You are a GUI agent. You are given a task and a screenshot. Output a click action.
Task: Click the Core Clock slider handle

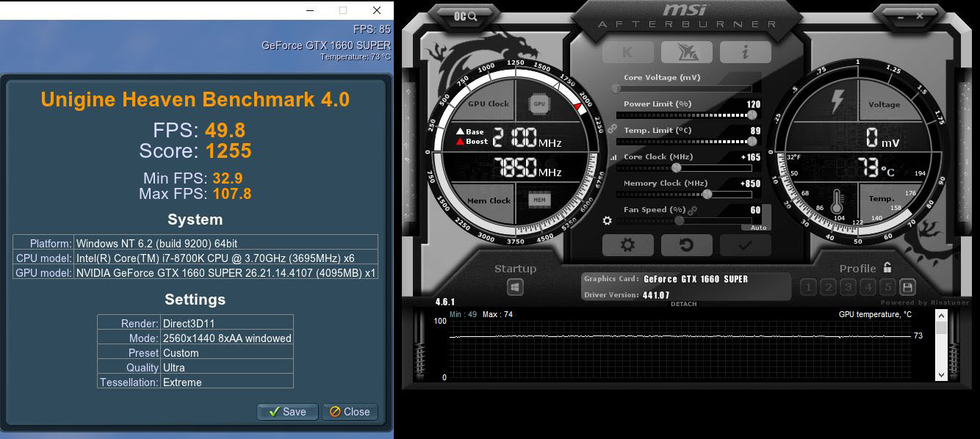click(676, 168)
